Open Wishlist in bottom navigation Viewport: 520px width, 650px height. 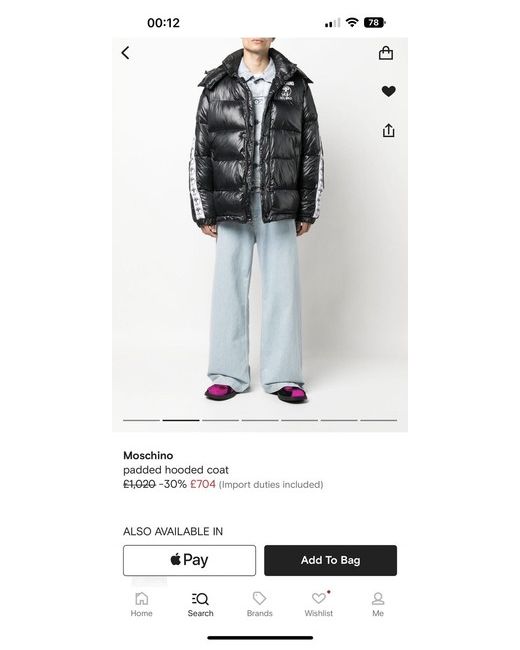coord(318,604)
